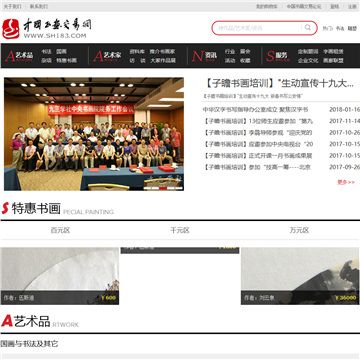Click the red 更多>> link
Screen dimensions: 360x360
346,182
